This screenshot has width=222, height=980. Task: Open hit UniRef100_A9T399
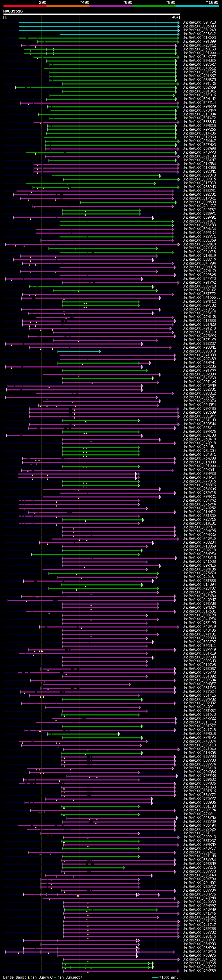(x=199, y=41)
